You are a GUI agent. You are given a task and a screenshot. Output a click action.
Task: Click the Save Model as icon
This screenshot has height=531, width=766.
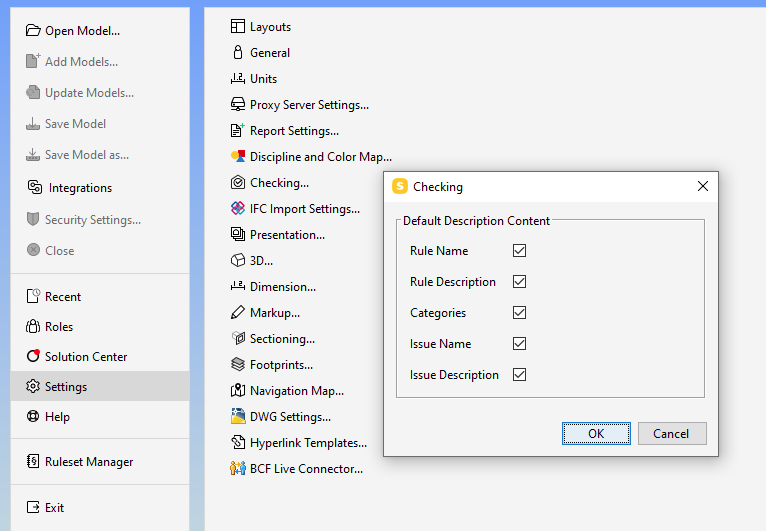pos(33,154)
